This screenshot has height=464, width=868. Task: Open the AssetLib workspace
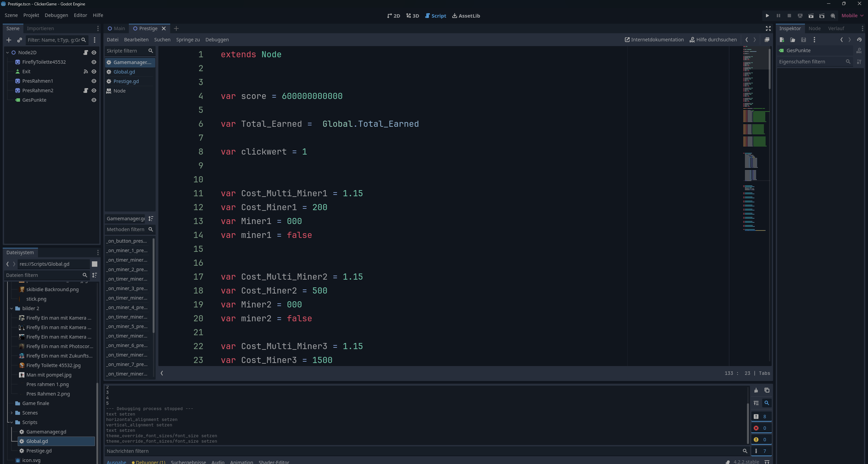click(x=466, y=16)
